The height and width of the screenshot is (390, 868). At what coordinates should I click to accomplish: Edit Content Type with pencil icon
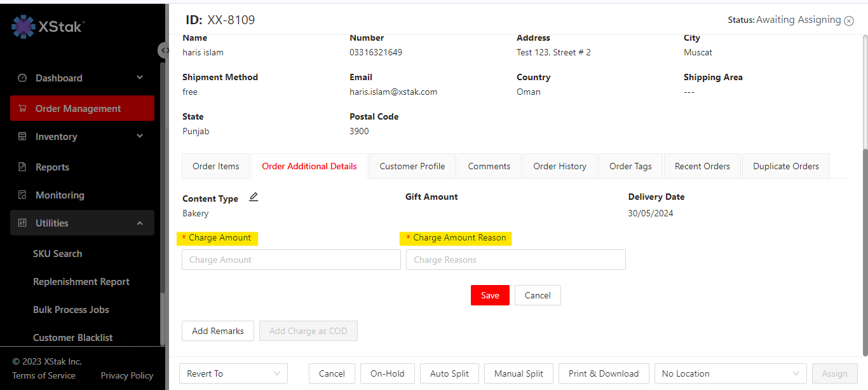(254, 197)
